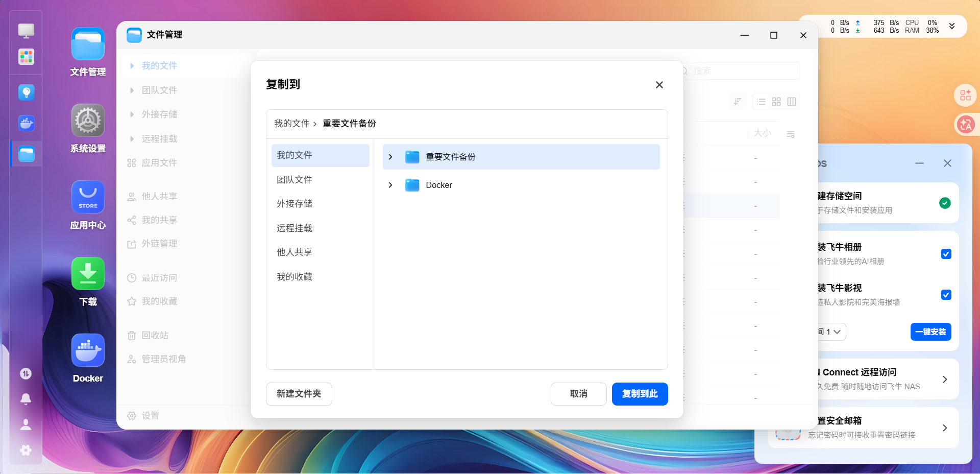
Task: Click the translate language icon on right edge
Action: coord(965,124)
